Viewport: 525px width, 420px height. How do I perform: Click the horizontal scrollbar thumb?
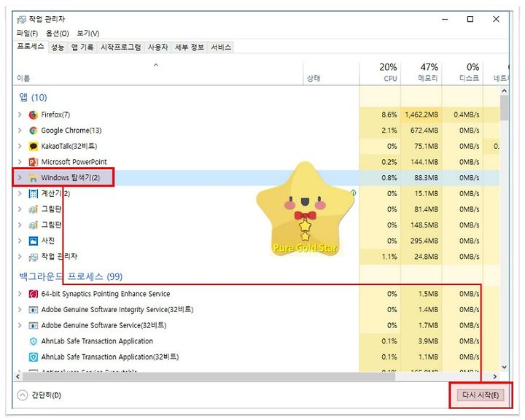209,377
